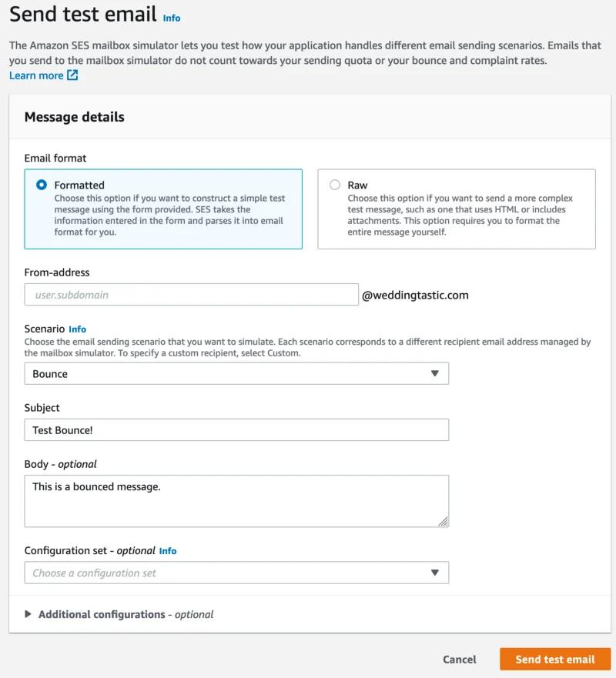Focus the From-address input field

point(191,295)
